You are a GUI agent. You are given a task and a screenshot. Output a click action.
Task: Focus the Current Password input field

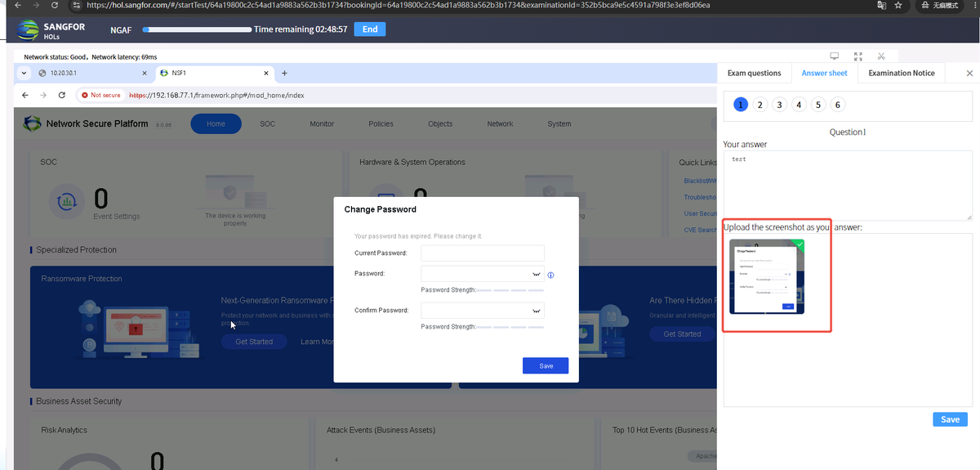click(483, 253)
